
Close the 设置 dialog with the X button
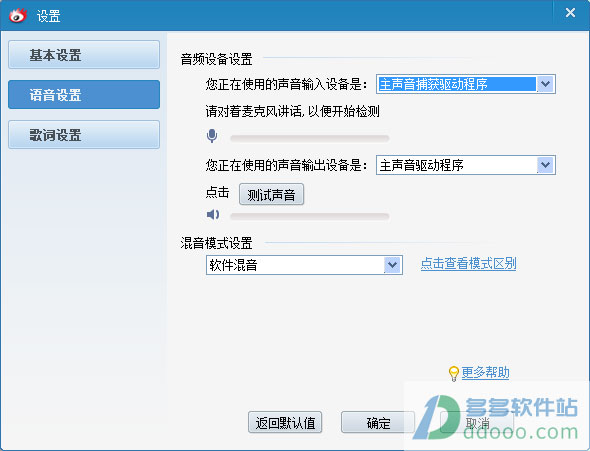570,13
